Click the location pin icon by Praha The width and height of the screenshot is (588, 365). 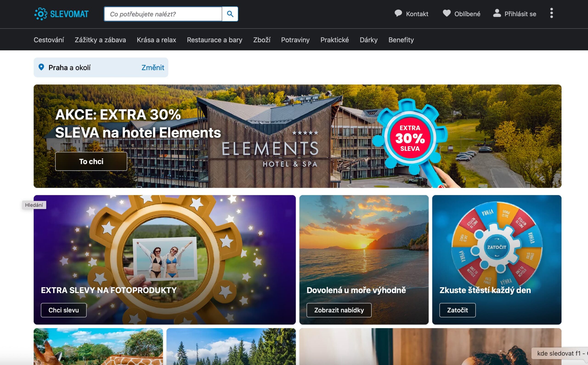pos(41,67)
